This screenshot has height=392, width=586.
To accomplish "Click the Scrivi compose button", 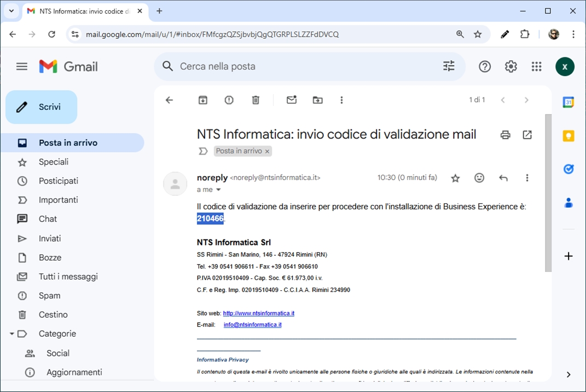I will click(42, 107).
